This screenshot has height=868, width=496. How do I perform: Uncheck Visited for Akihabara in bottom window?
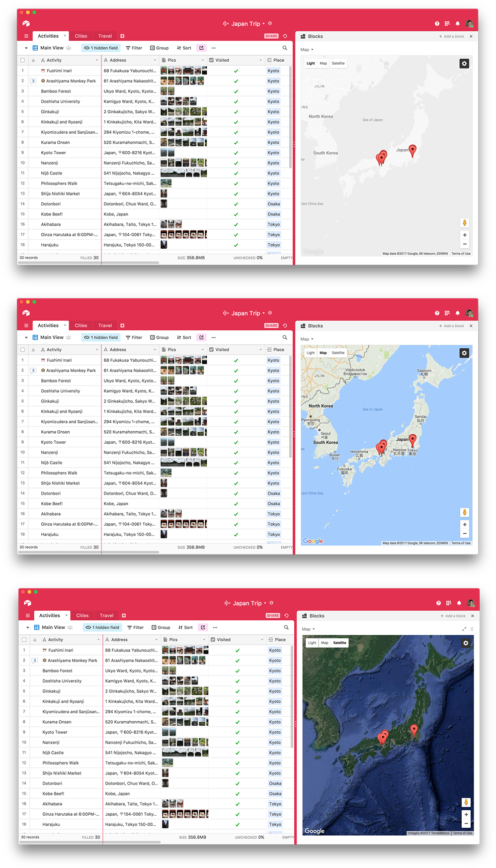click(x=238, y=804)
